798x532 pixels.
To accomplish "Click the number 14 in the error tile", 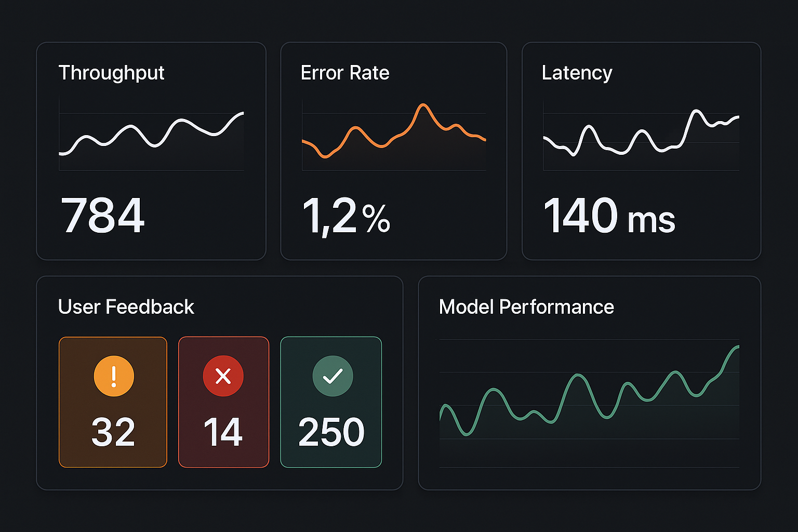I will [223, 432].
